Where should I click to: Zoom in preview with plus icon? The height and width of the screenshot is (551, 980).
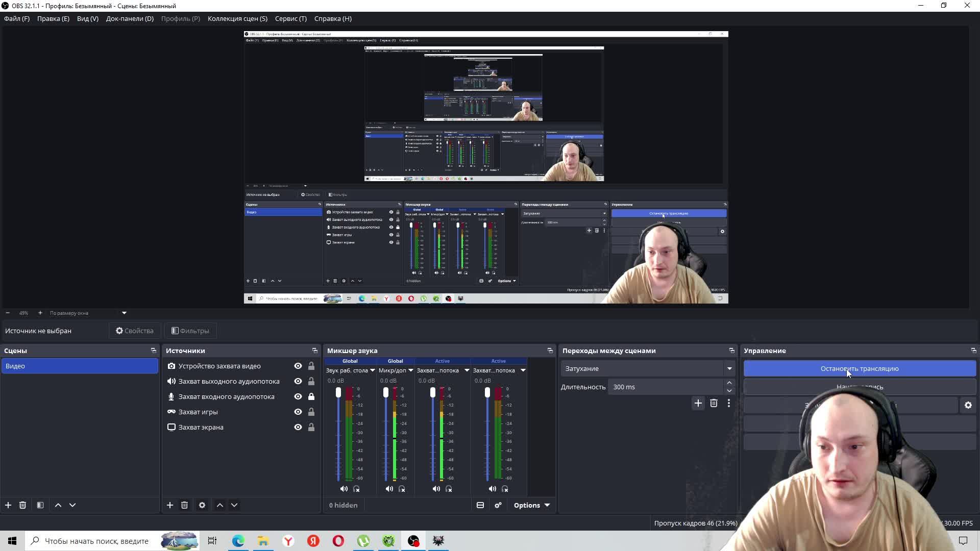tap(40, 313)
